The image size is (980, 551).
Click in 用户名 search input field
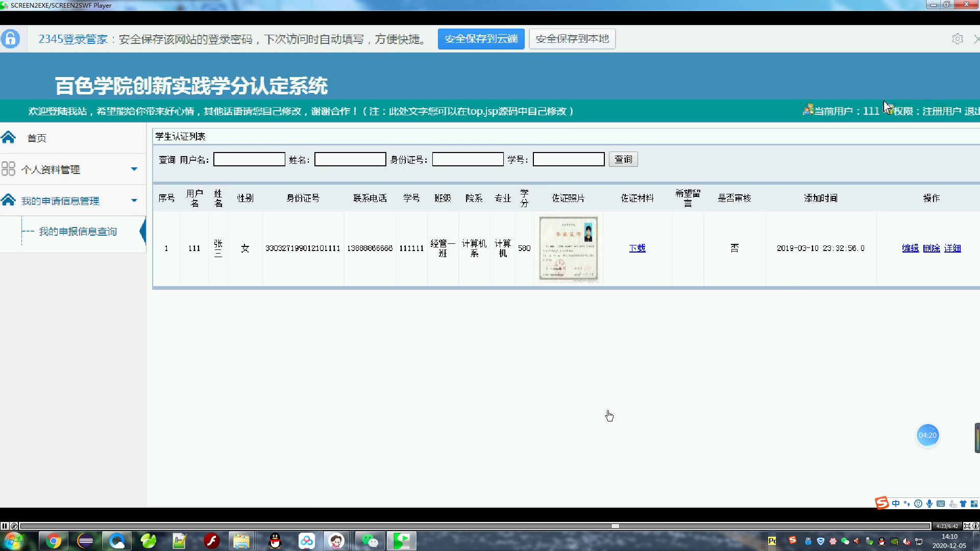pyautogui.click(x=249, y=159)
